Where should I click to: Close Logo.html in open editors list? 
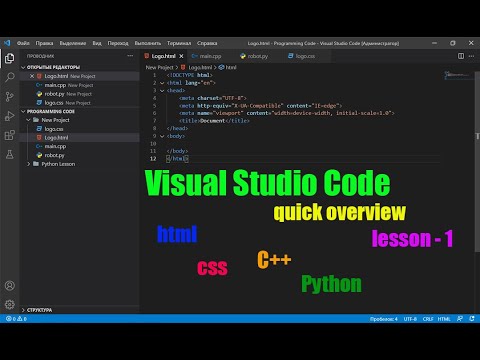(32, 76)
